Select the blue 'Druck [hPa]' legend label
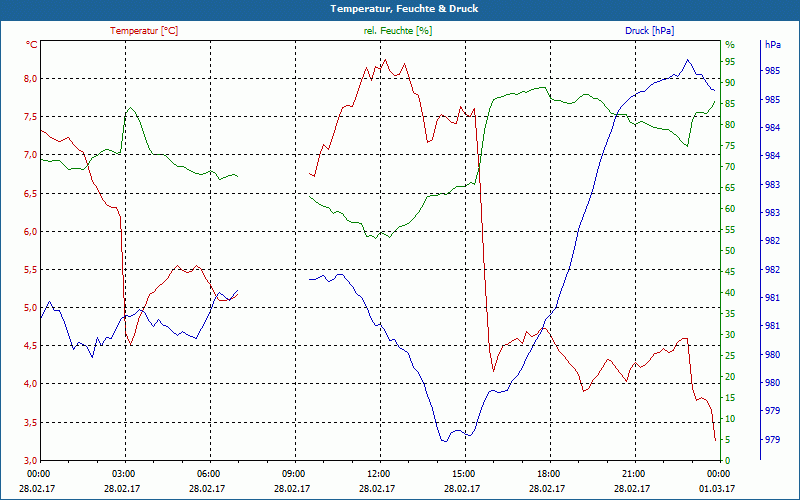 click(x=649, y=31)
